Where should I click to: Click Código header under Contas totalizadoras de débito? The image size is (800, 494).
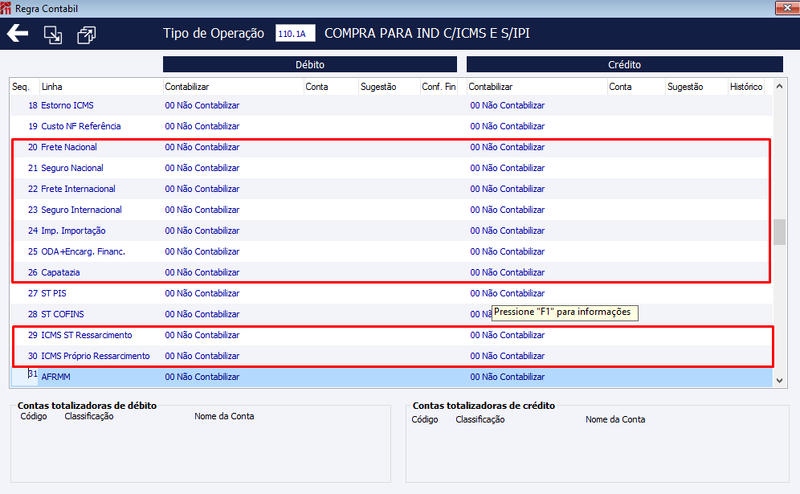point(34,416)
